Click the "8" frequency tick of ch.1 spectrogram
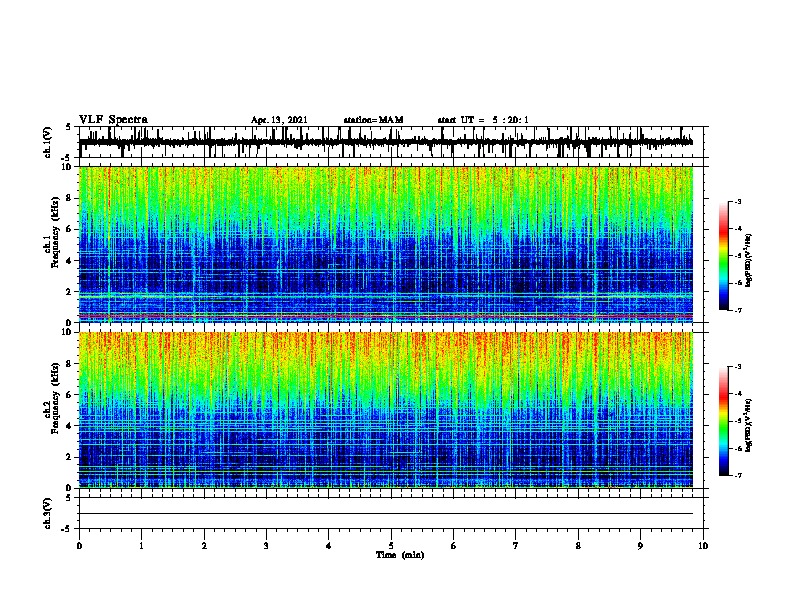The width and height of the screenshot is (792, 612). (x=70, y=198)
